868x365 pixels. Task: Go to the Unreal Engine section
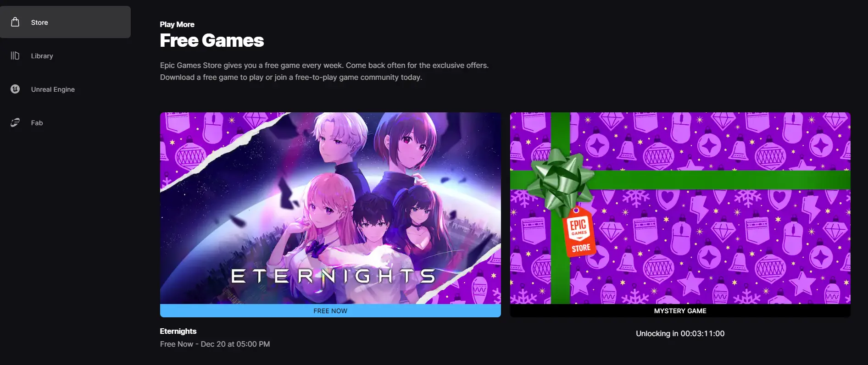click(x=65, y=89)
